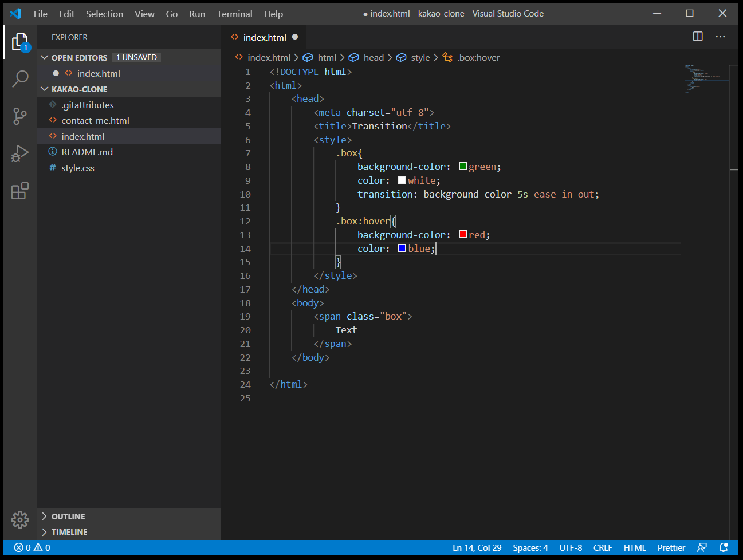Click the Prettier status bar item
743x560 pixels.
pos(671,548)
